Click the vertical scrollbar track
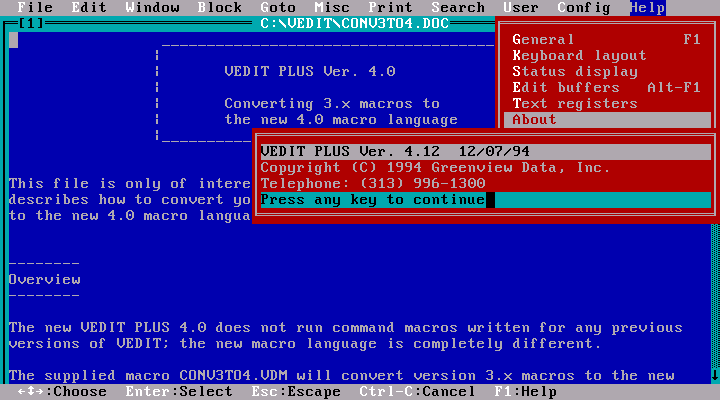The height and width of the screenshot is (400, 720). coord(715,296)
